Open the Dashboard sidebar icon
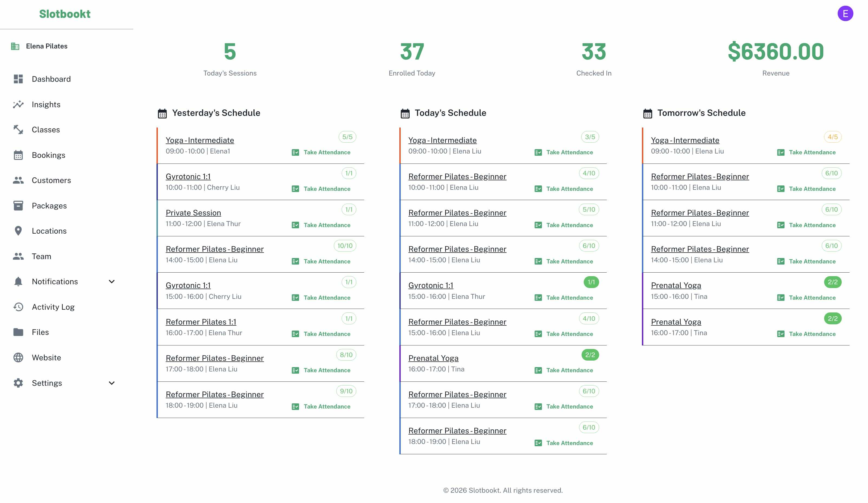This screenshot has width=868, height=503. 18,79
